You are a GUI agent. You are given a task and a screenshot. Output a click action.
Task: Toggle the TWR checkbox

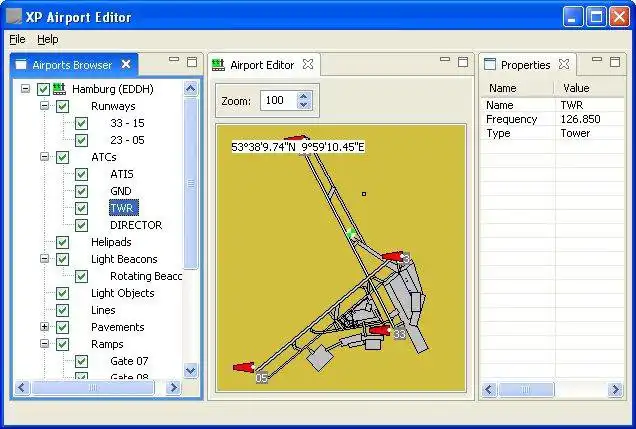click(x=82, y=208)
